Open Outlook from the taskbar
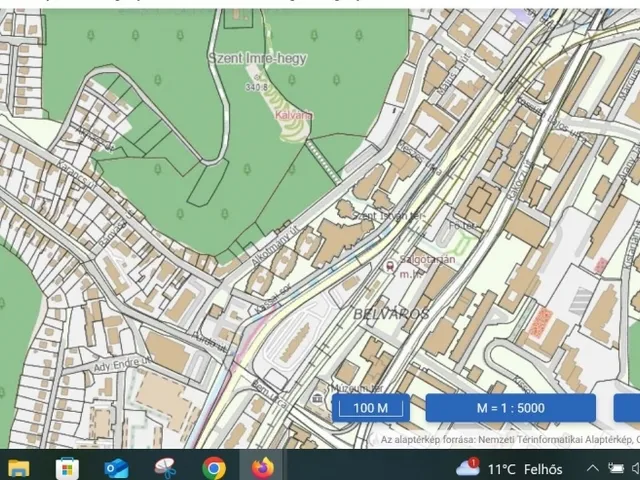640x480 pixels. [116, 467]
